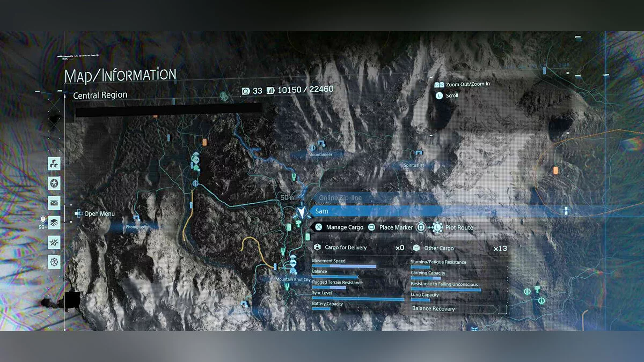Select Sam's arrow position marker on the map
Screen dimensions: 644x362
pyautogui.click(x=302, y=211)
